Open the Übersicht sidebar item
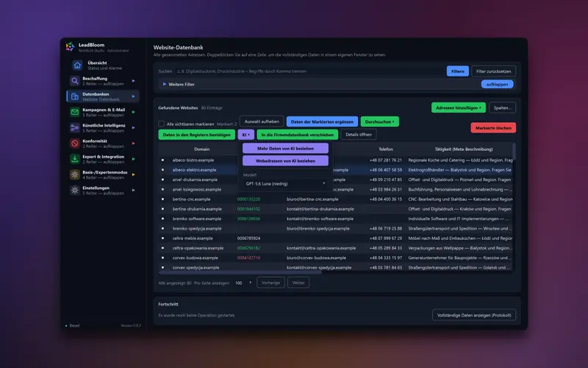Viewport: 588px width, 368px height. pyautogui.click(x=103, y=66)
